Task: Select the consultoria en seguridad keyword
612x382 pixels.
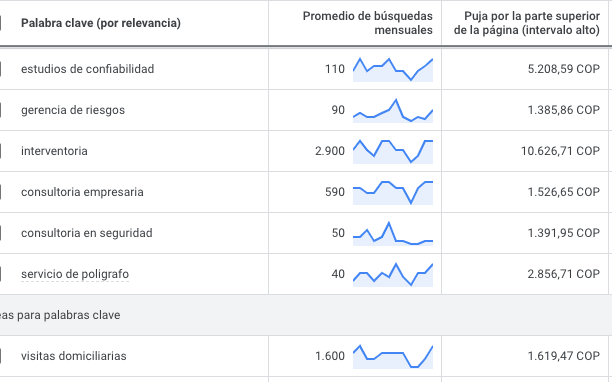Action: 87,233
